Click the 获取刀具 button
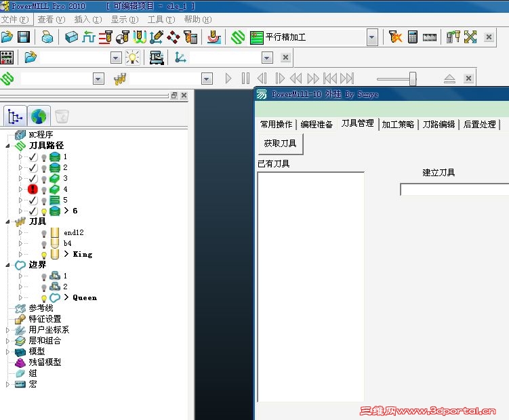Viewport: 509px width, 420px height. [x=281, y=144]
